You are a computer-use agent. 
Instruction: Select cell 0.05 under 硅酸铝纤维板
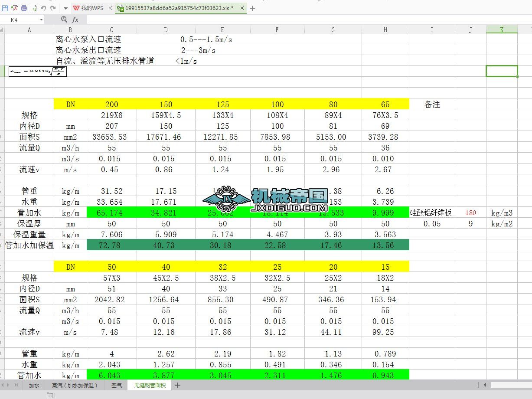tap(432, 223)
